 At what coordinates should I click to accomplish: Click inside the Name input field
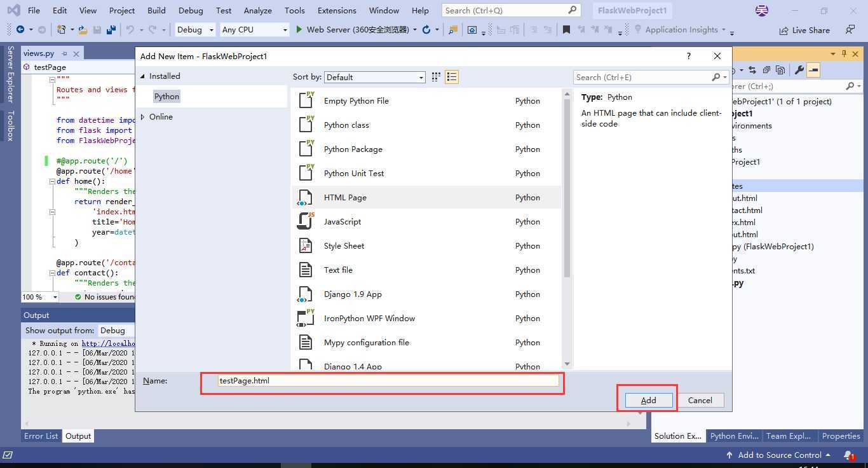[388, 381]
